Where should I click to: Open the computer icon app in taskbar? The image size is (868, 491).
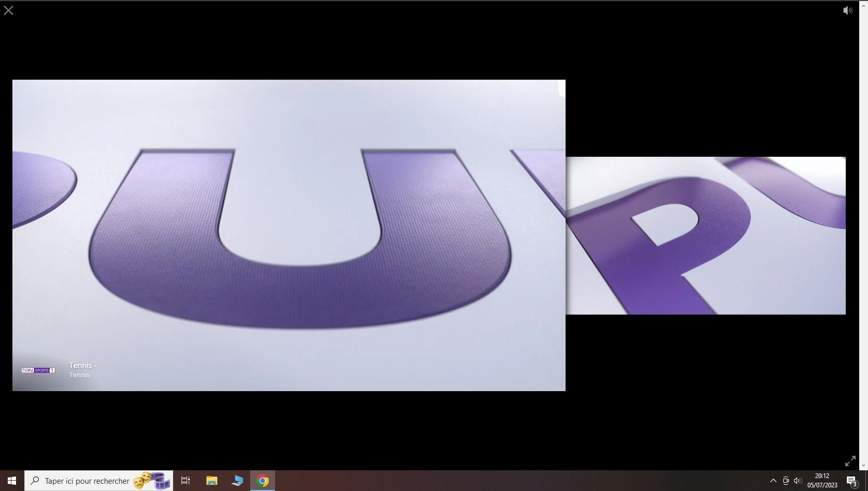pyautogui.click(x=237, y=481)
